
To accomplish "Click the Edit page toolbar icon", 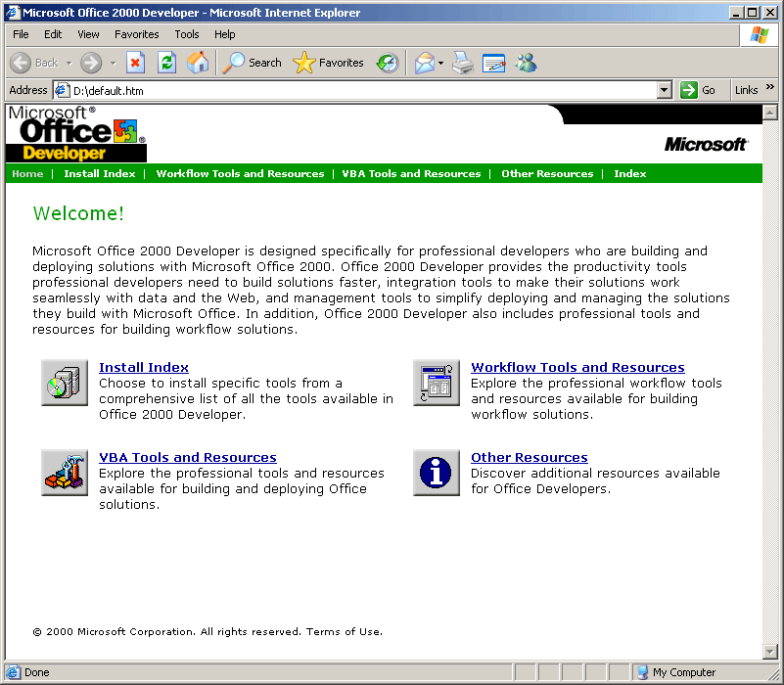I will [493, 63].
